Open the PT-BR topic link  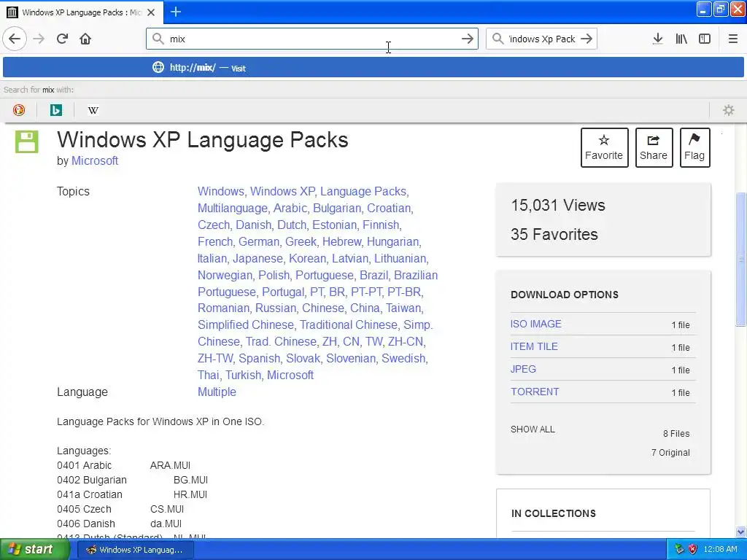(x=404, y=292)
